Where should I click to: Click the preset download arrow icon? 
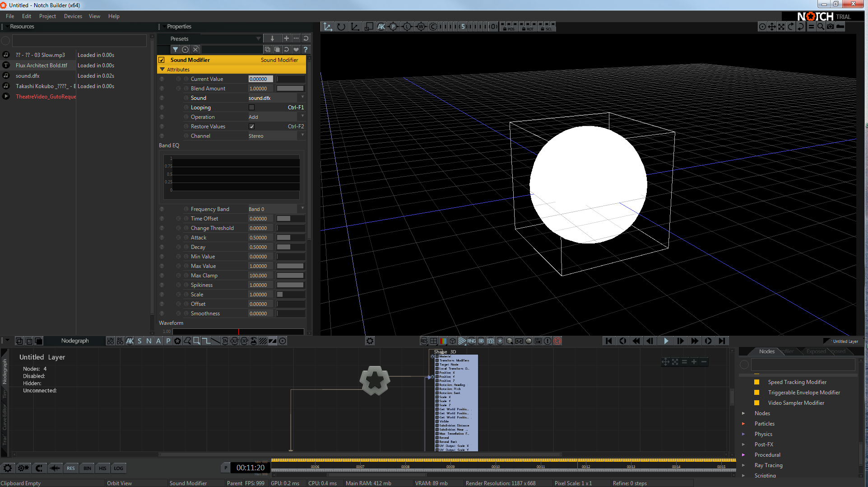pyautogui.click(x=272, y=38)
